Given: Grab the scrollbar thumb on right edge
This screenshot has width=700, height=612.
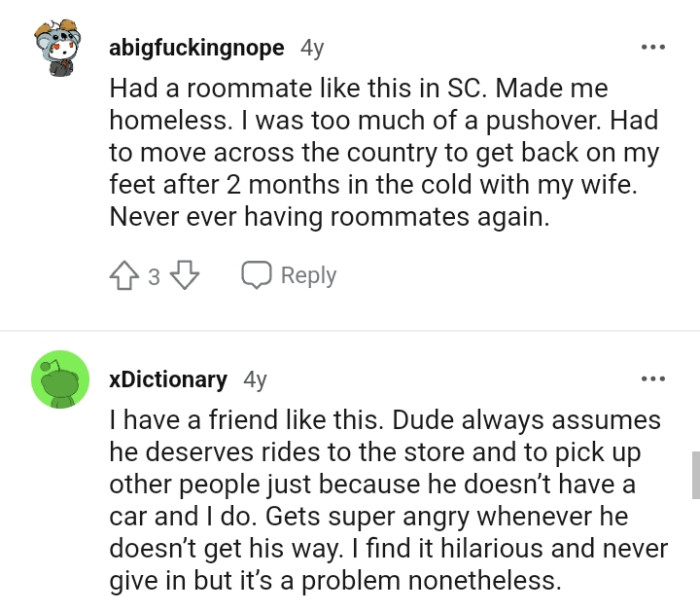Looking at the screenshot, I should pyautogui.click(x=695, y=474).
